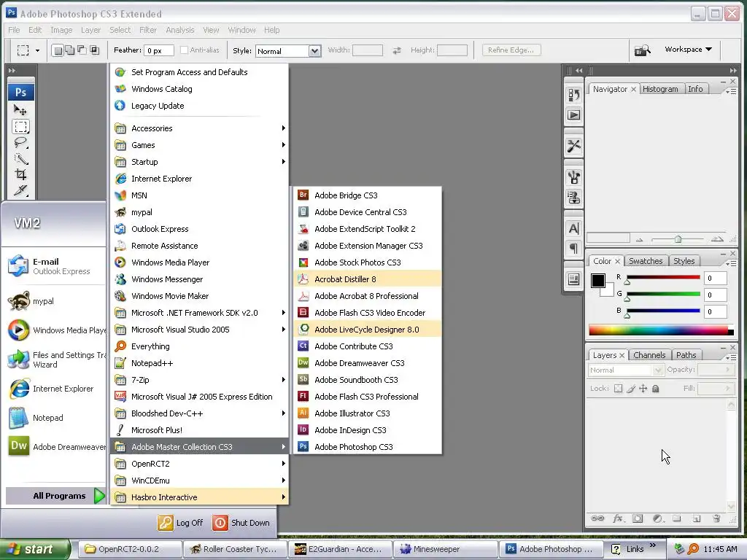This screenshot has height=560, width=747.
Task: Open Adobe ExtendScript Toolkit 2
Action: (x=368, y=229)
